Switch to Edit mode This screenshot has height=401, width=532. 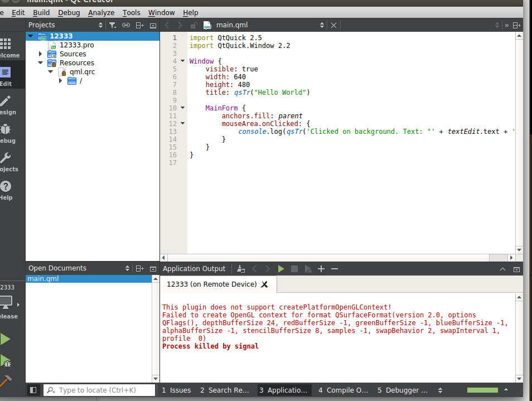point(6,76)
